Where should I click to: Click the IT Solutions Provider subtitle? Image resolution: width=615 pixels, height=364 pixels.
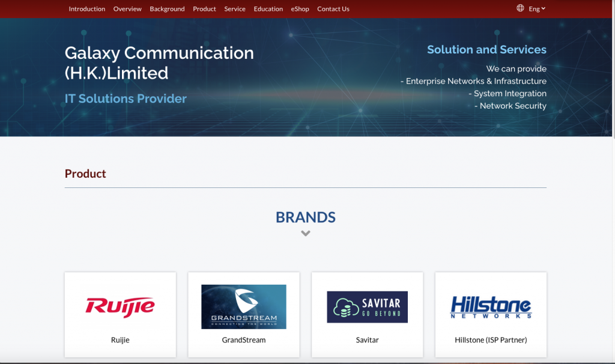126,99
